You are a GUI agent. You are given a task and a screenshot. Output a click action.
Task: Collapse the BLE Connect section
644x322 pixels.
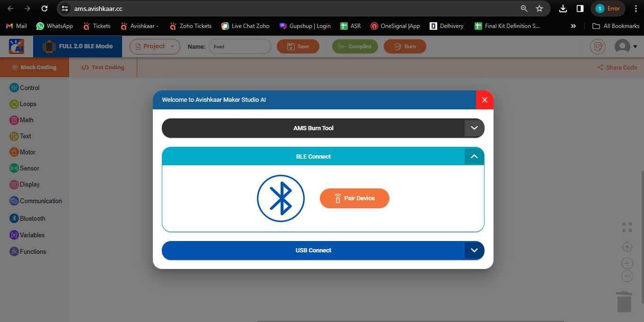click(x=474, y=156)
